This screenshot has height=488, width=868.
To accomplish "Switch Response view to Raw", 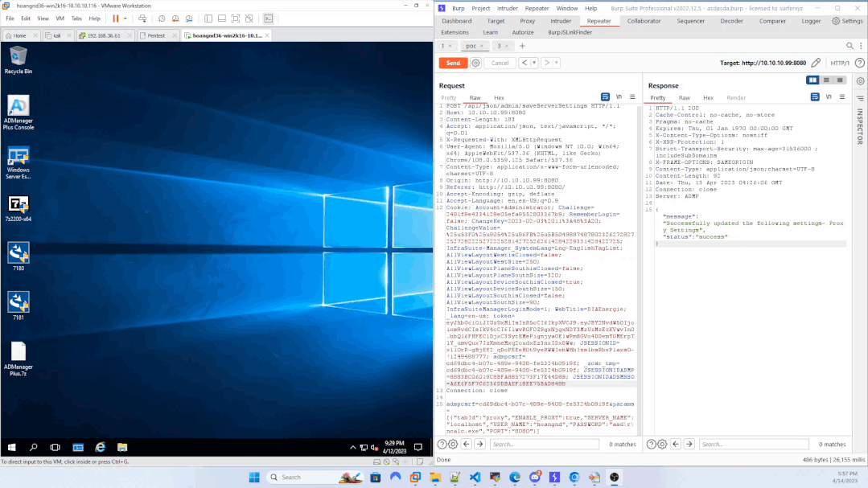I will tap(685, 98).
